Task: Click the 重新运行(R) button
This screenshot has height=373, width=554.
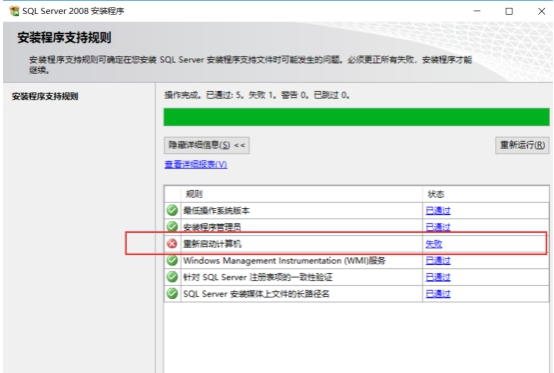Action: tap(522, 145)
